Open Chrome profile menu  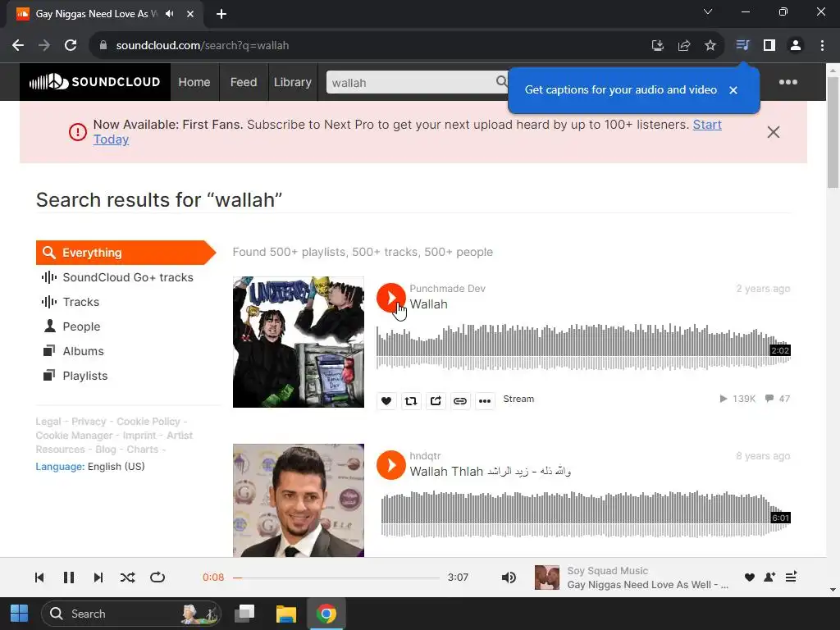[x=796, y=46]
